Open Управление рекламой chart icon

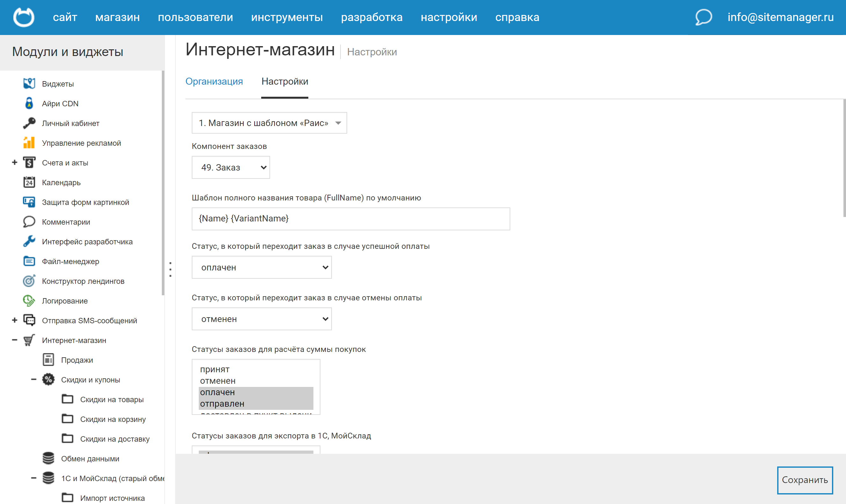tap(29, 143)
